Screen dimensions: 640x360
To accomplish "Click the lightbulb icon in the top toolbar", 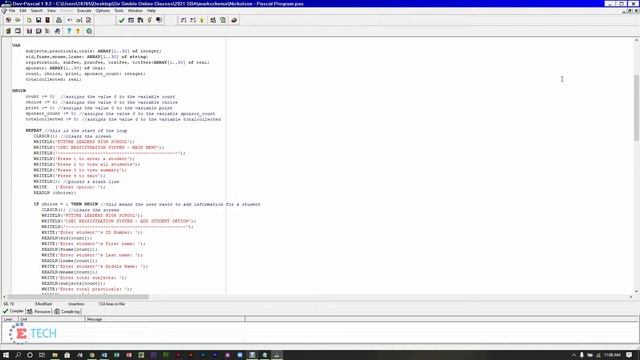I will coord(202,20).
